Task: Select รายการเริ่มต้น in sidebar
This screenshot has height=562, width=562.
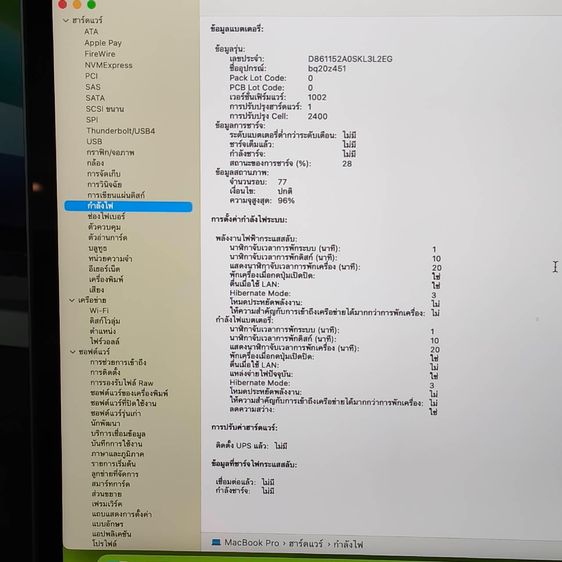Action: pyautogui.click(x=113, y=464)
